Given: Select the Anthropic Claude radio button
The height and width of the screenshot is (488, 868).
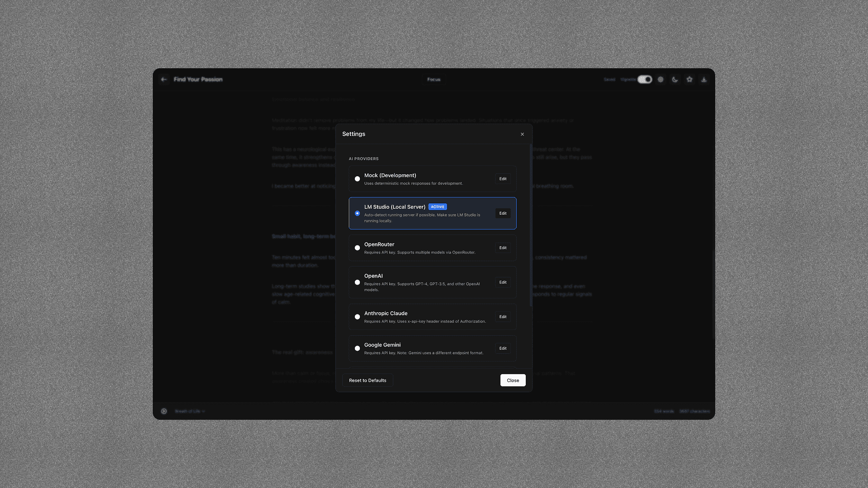Looking at the screenshot, I should 357,317.
